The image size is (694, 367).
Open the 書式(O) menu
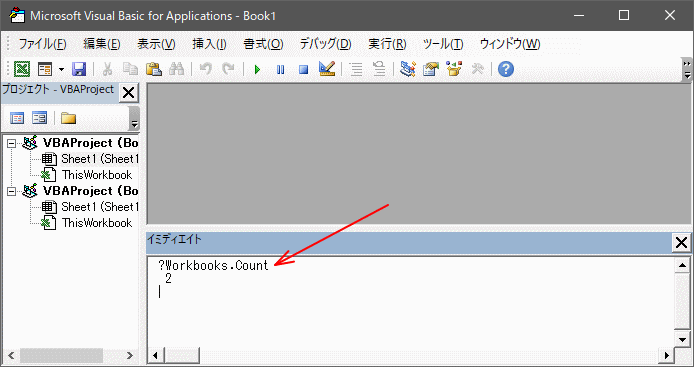click(263, 44)
